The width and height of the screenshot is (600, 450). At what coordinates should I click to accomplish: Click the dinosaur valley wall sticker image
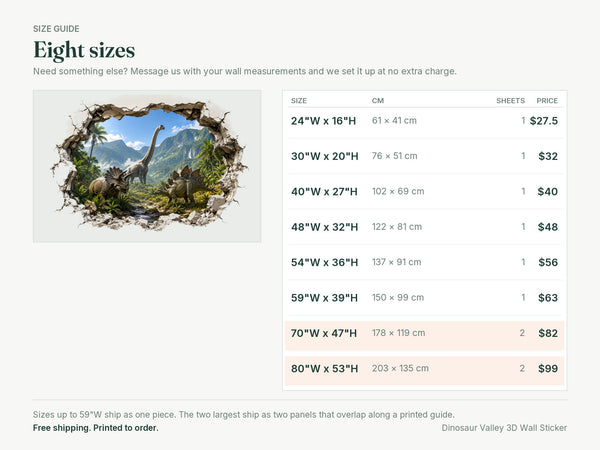point(147,166)
